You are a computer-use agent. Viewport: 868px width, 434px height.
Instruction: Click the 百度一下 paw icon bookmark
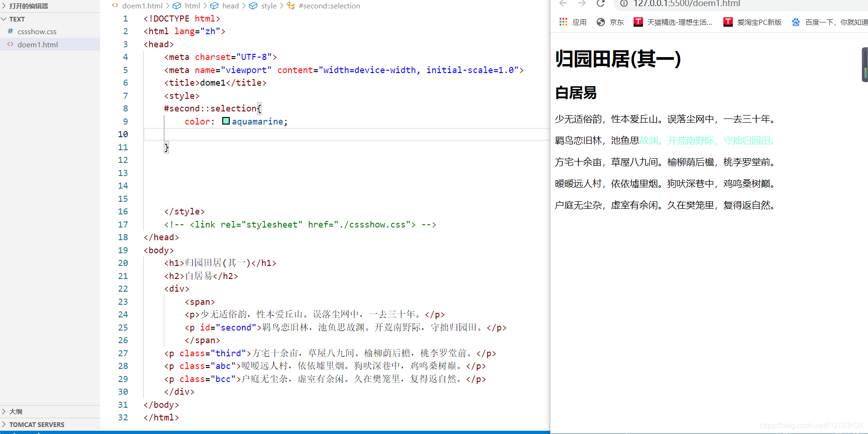pyautogui.click(x=795, y=22)
